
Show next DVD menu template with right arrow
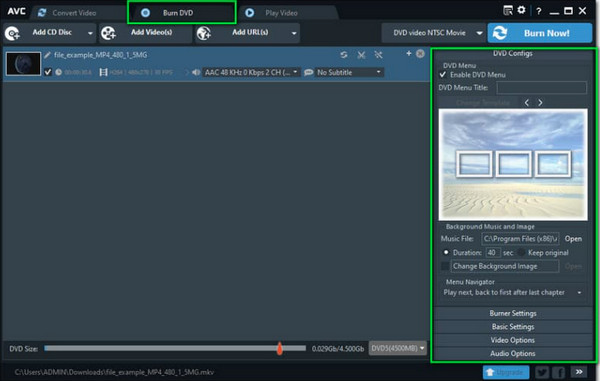(540, 103)
